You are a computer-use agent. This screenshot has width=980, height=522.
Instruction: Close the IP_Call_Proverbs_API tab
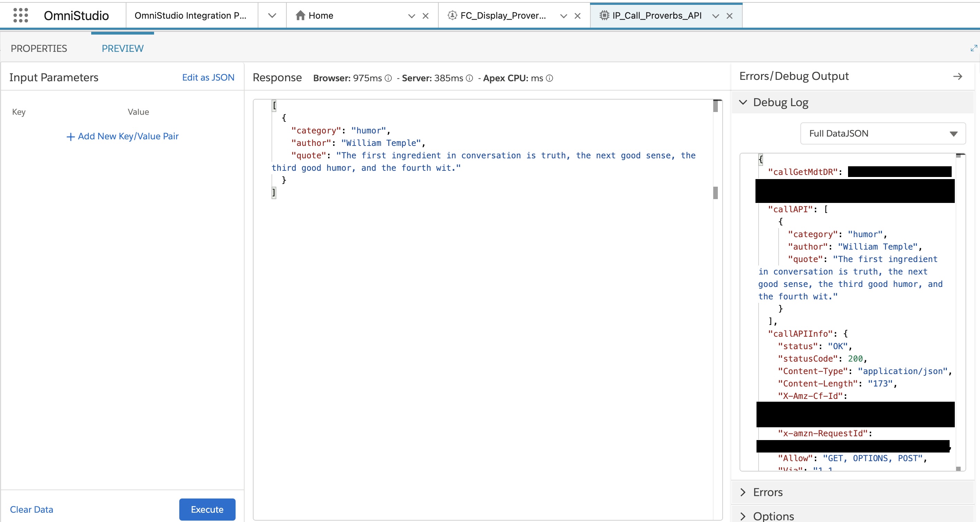click(x=729, y=16)
